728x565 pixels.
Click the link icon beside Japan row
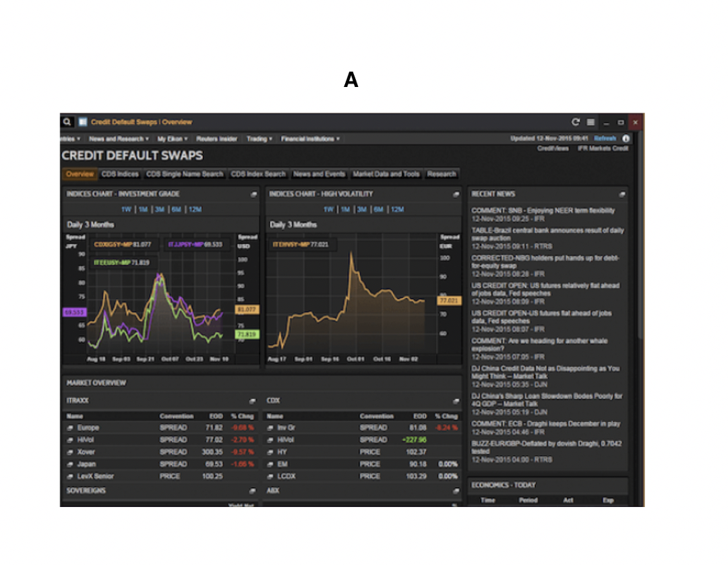pyautogui.click(x=70, y=464)
